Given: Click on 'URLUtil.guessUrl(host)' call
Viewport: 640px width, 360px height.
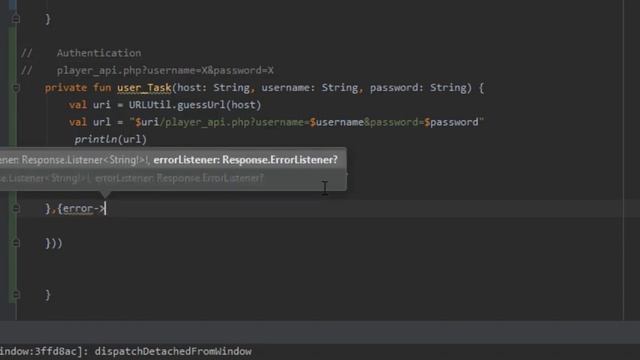Looking at the screenshot, I should (x=195, y=105).
